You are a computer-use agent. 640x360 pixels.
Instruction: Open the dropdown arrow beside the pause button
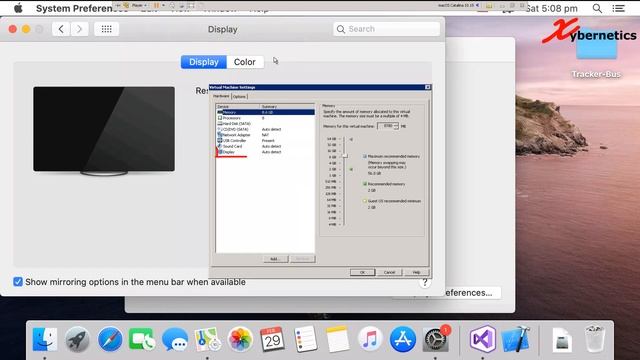pyautogui.click(x=164, y=5)
